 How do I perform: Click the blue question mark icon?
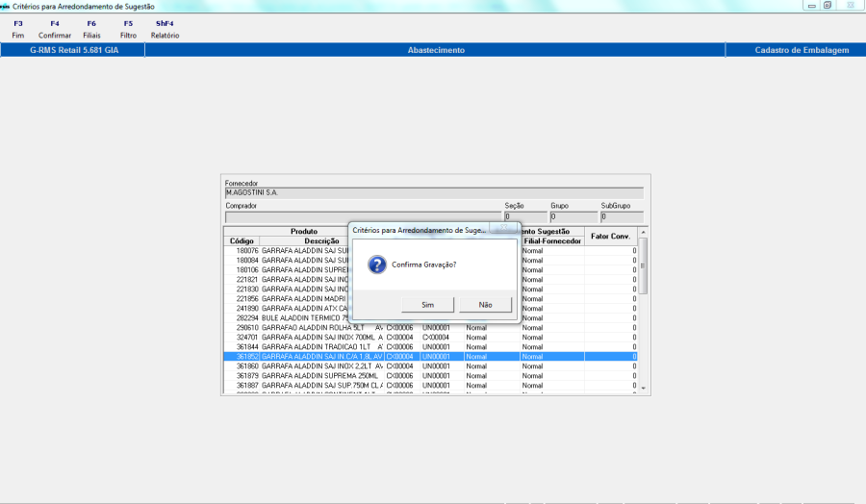coord(377,265)
